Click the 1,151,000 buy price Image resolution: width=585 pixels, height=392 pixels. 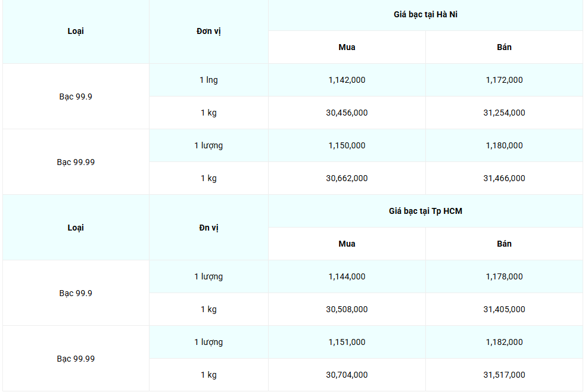347,342
